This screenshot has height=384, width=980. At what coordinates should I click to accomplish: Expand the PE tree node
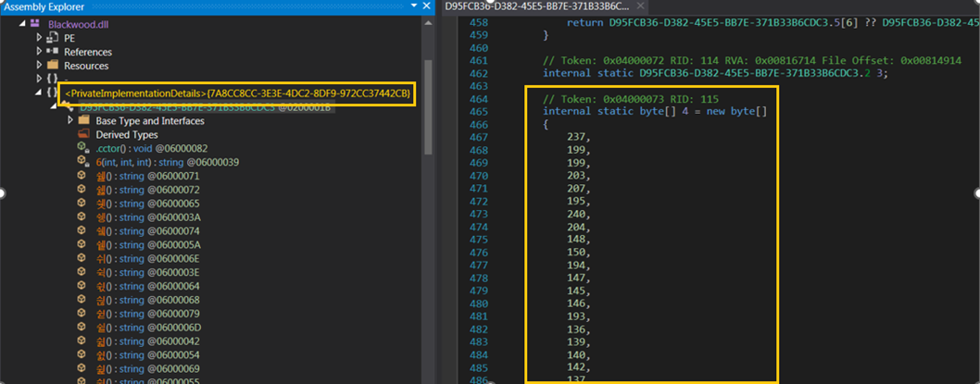click(x=39, y=38)
